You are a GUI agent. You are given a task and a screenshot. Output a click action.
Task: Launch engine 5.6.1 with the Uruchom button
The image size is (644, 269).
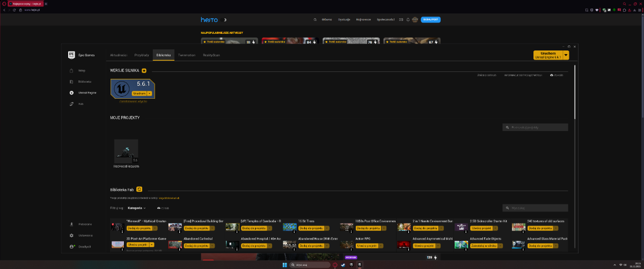coord(139,93)
